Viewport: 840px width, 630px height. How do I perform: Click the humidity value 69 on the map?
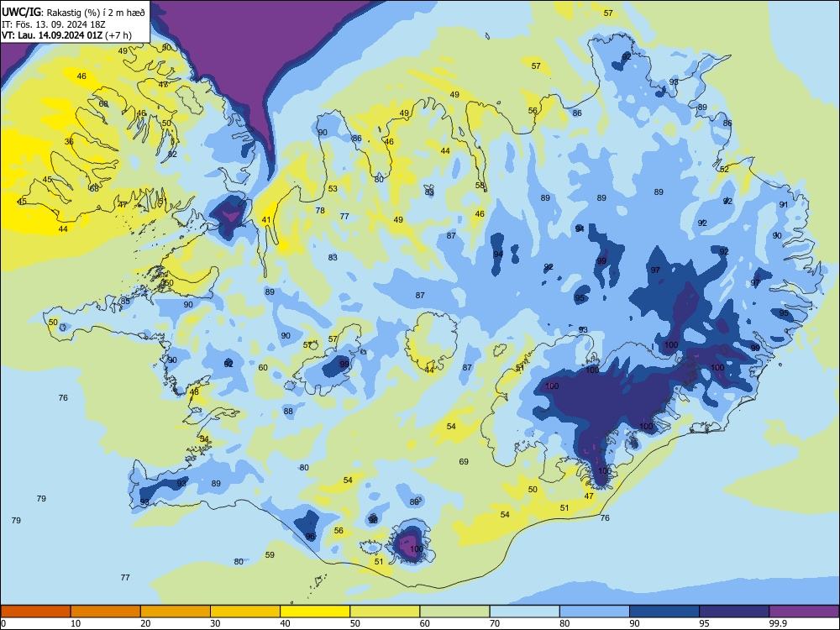coord(464,462)
